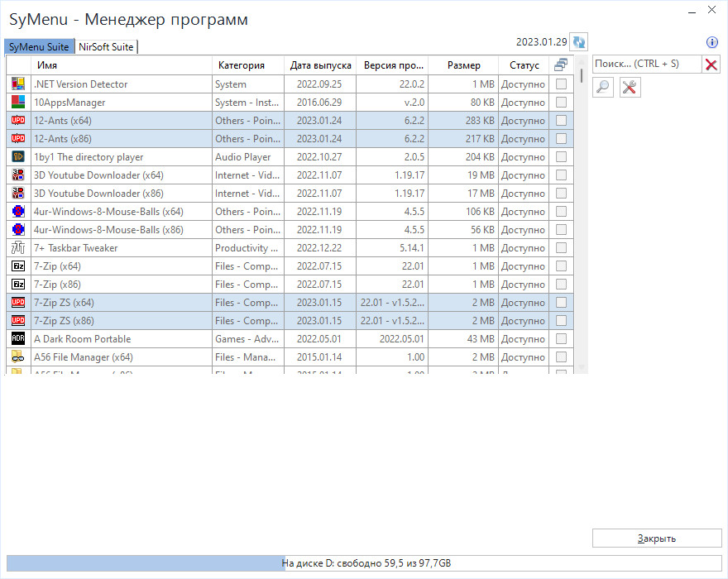
Task: Open the info icon at top right
Action: click(711, 42)
